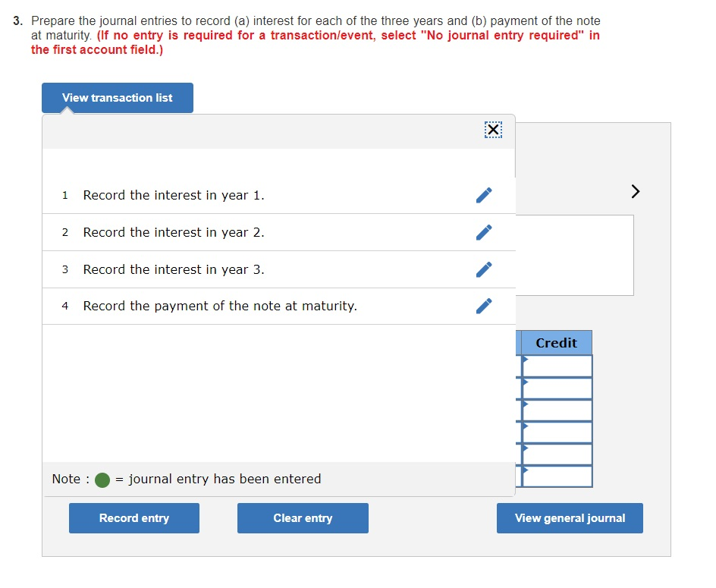Click the View transaction list button

(x=117, y=97)
